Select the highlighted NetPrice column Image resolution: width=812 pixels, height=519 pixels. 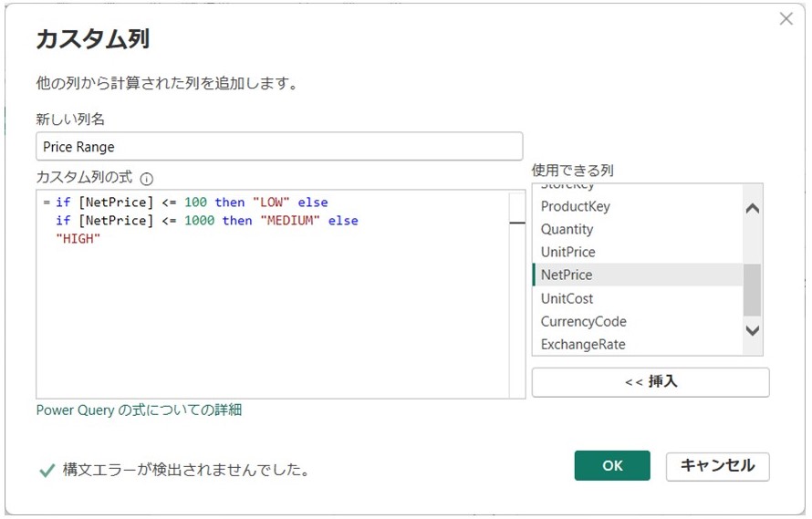567,275
